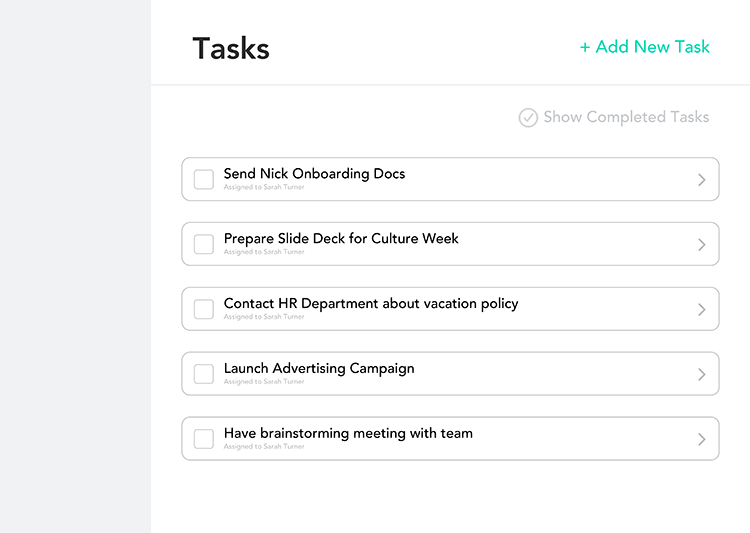Click the Add New Task link
This screenshot has height=533, width=750.
click(644, 47)
